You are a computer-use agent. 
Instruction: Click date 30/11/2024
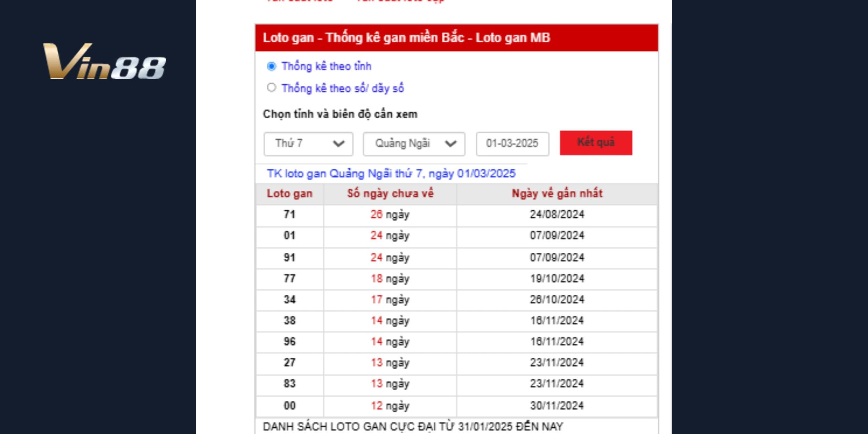[557, 406]
